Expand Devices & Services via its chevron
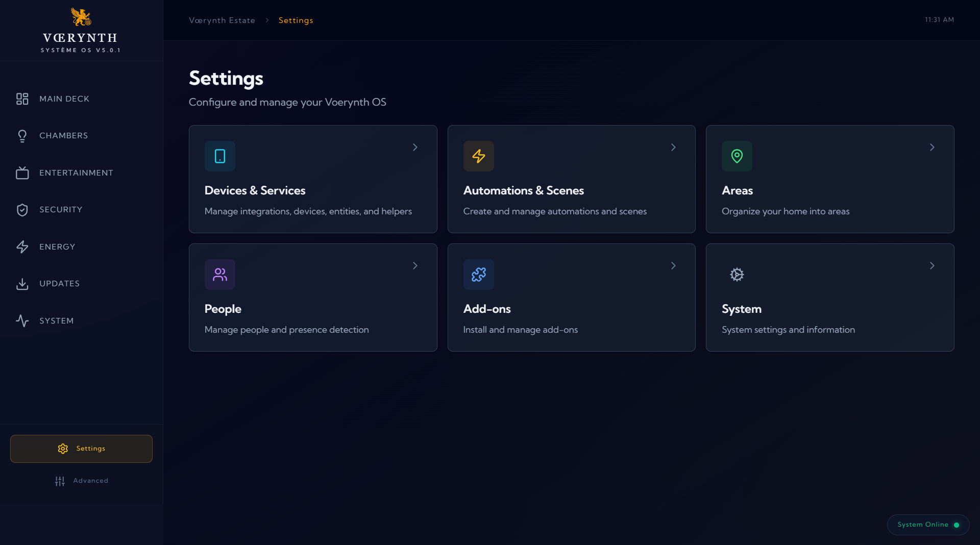The image size is (980, 545). (415, 147)
